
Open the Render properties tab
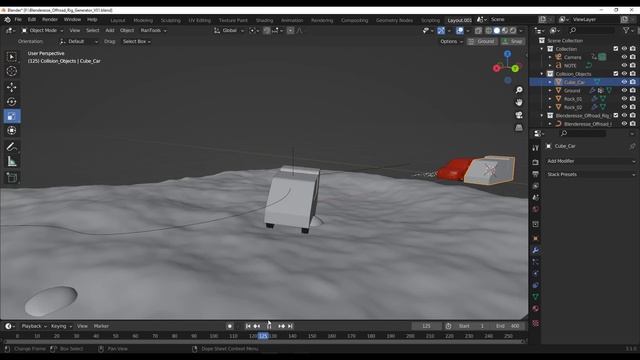(536, 162)
